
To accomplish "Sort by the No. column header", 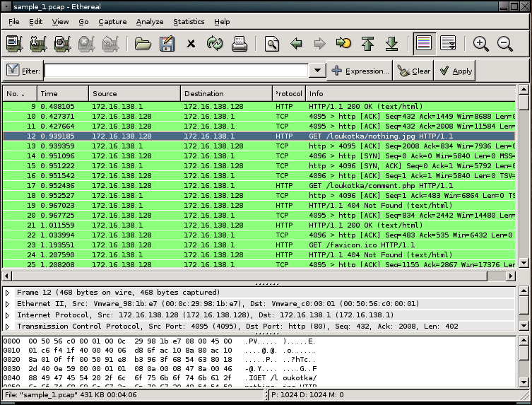I will tap(19, 94).
